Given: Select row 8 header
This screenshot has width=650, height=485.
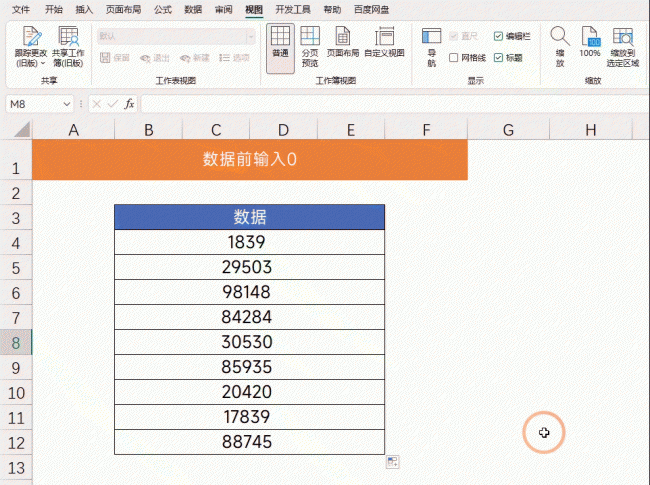Looking at the screenshot, I should (x=16, y=342).
